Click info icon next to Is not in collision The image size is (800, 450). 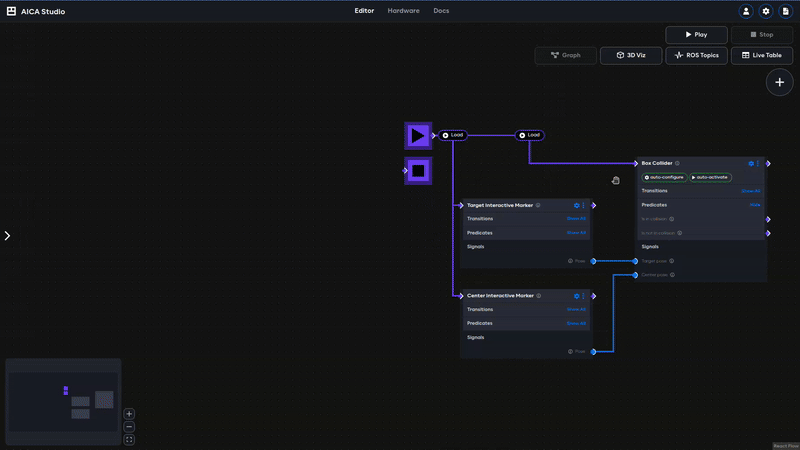(x=680, y=233)
